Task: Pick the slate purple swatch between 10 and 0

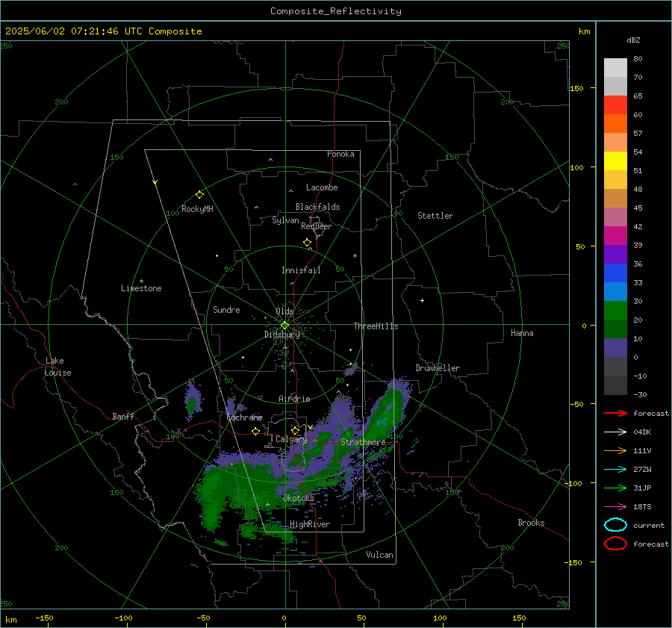Action: (x=615, y=348)
